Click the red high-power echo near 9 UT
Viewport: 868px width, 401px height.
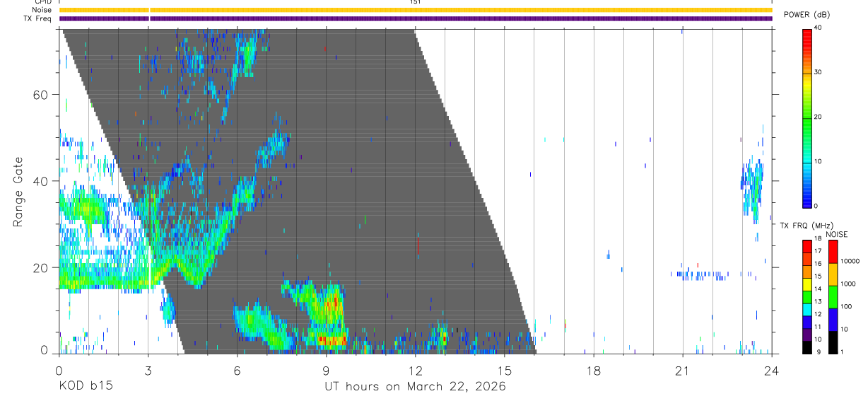tap(332, 339)
